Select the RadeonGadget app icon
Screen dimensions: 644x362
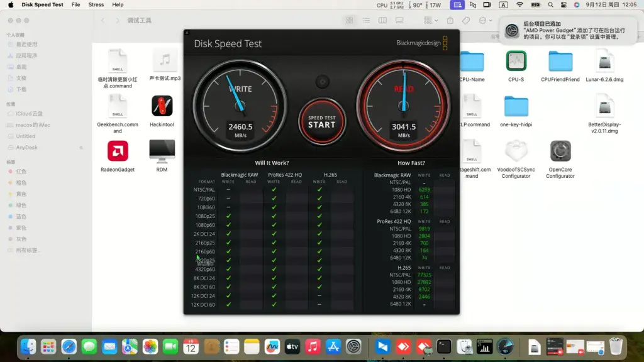tap(118, 151)
